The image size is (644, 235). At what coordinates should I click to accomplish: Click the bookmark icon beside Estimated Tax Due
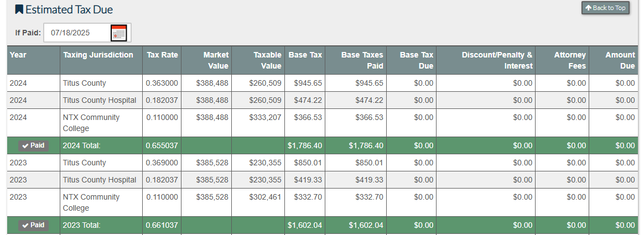pyautogui.click(x=19, y=9)
